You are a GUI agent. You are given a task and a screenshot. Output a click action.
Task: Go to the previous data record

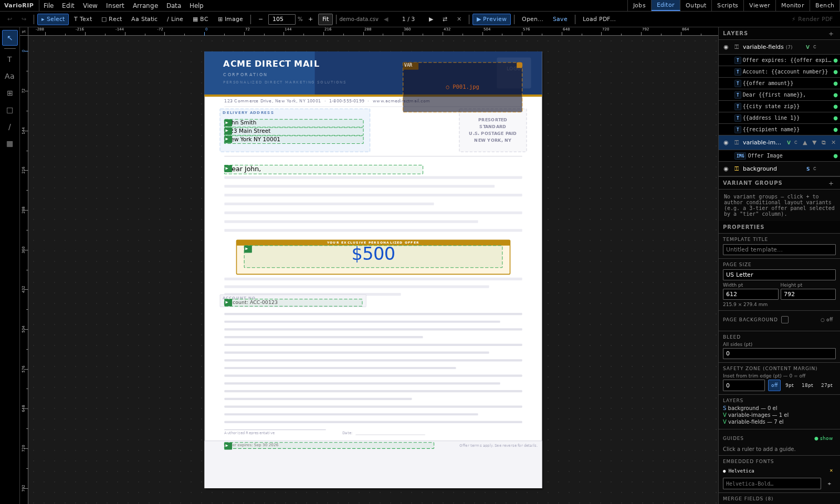[x=386, y=19]
